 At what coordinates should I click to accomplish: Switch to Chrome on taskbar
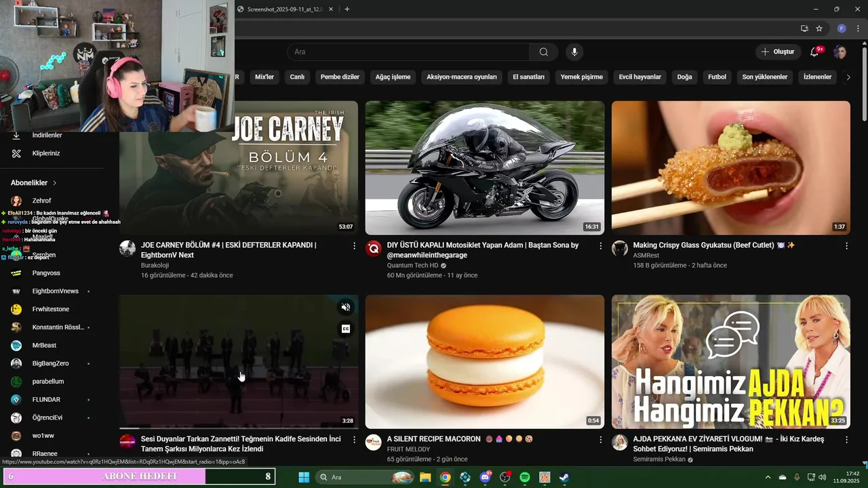(x=445, y=477)
